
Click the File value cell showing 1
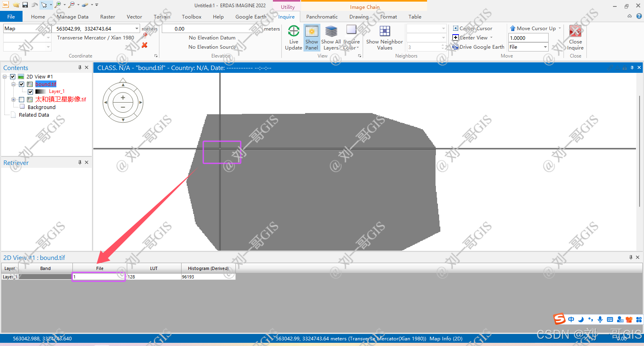pos(99,277)
